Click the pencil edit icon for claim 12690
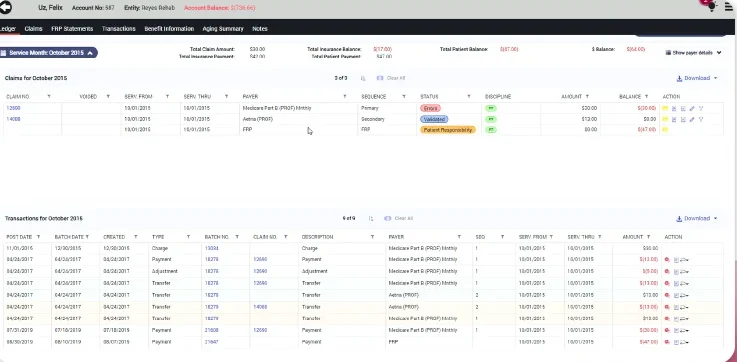The height and width of the screenshot is (362, 737). coord(691,109)
